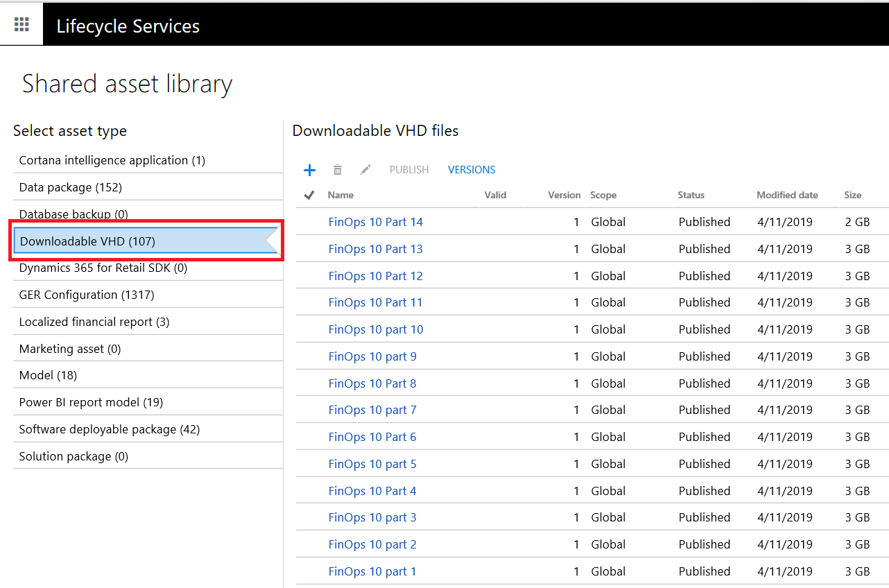Select the FinOps 10 Part 8 row checkbox
This screenshot has width=889, height=588.
(x=309, y=383)
